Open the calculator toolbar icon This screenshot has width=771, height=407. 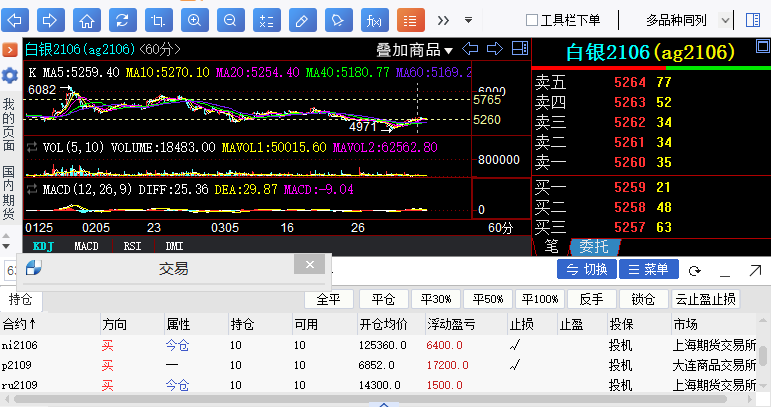click(267, 20)
